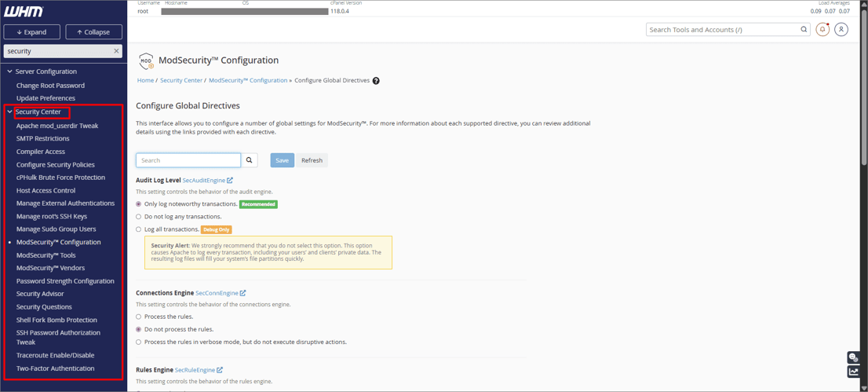Open SecAuditEngine external link icon
Viewport: 868px width, 392px height.
(x=230, y=180)
